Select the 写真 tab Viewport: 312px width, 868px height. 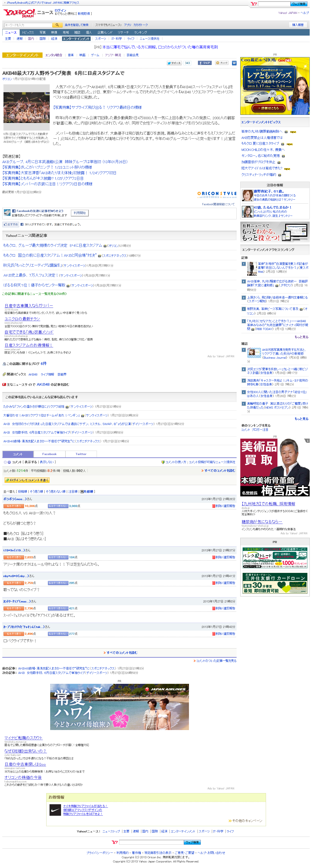(43, 32)
